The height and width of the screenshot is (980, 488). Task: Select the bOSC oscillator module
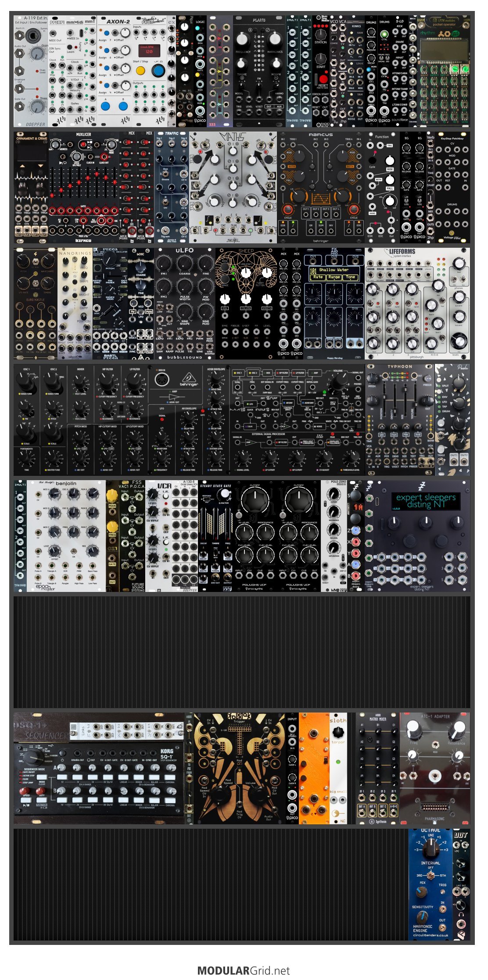[x=140, y=304]
